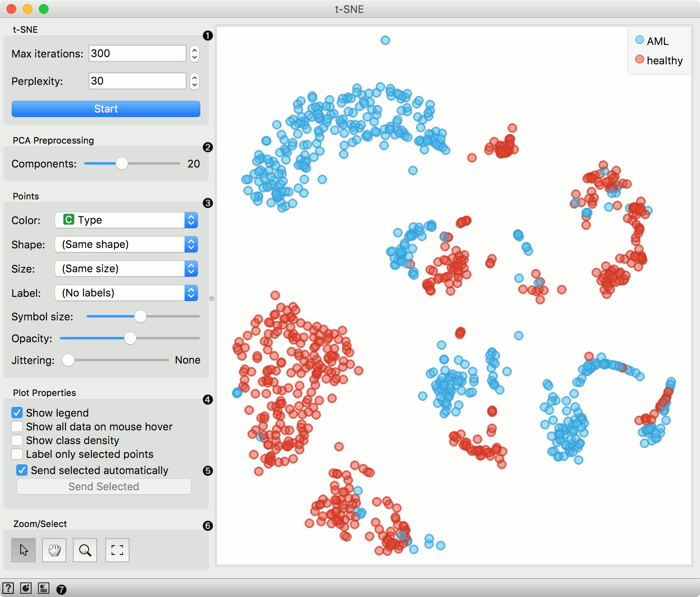Open help with the question mark icon

point(8,588)
